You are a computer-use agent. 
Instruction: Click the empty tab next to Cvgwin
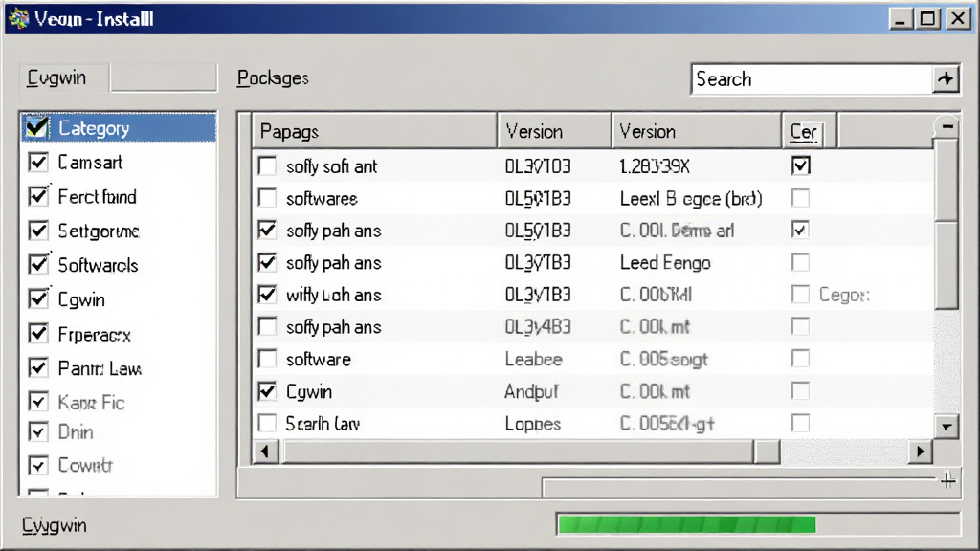pos(164,78)
